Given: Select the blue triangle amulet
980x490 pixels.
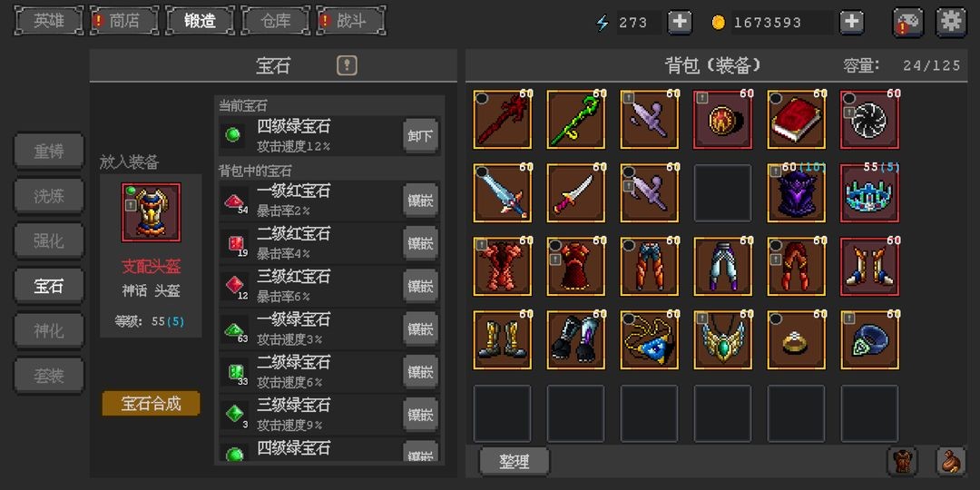Looking at the screenshot, I should click(650, 340).
